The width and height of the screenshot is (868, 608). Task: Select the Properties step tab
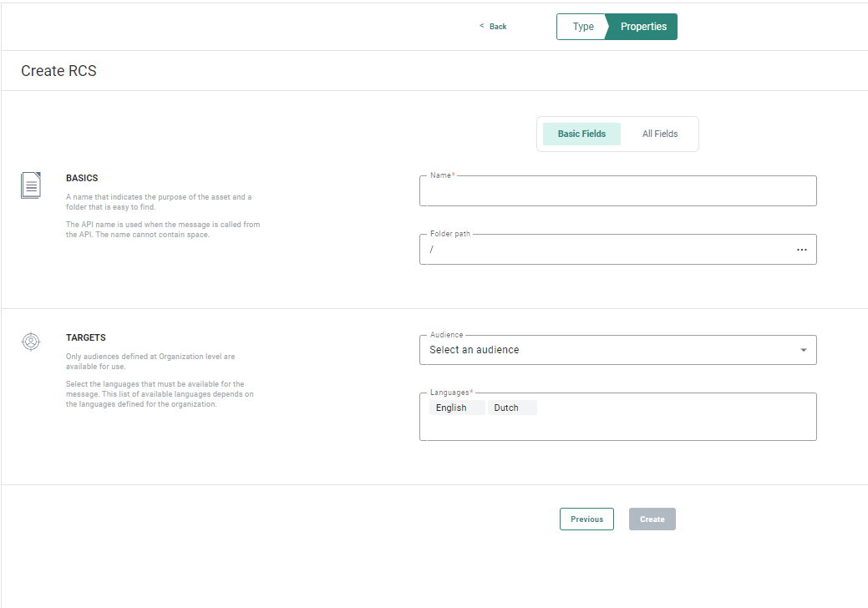coord(643,27)
